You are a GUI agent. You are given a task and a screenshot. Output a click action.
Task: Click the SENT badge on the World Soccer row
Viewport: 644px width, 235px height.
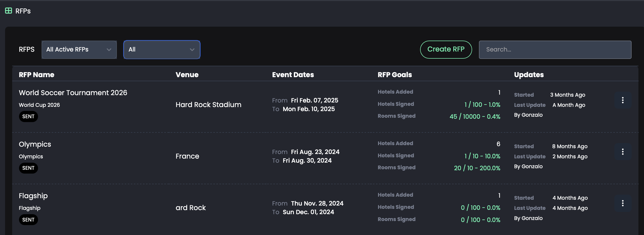(28, 116)
